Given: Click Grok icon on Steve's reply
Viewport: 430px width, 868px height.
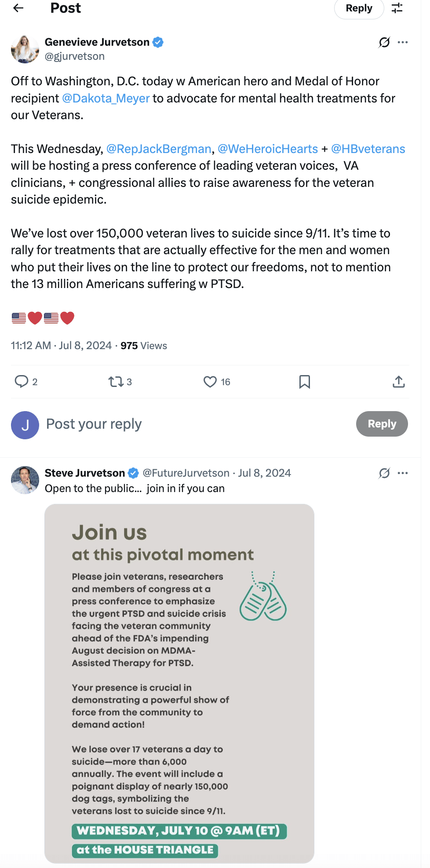Looking at the screenshot, I should [x=384, y=473].
